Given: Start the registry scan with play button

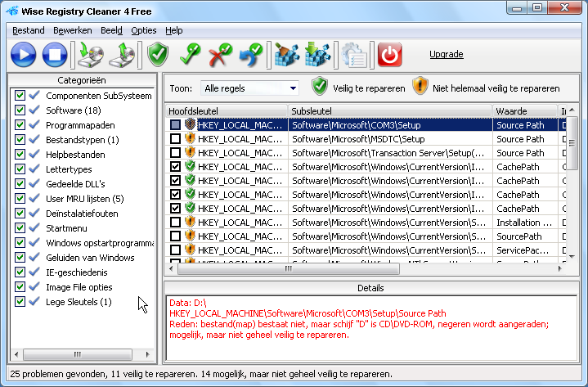Looking at the screenshot, I should 23,55.
